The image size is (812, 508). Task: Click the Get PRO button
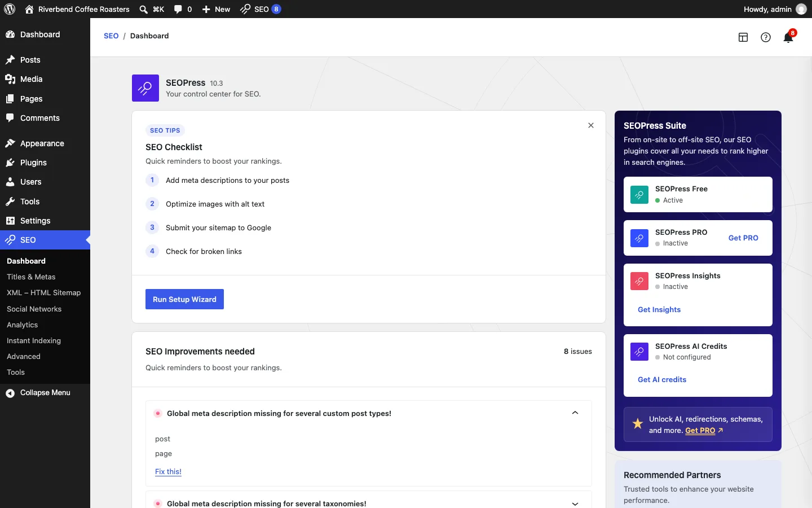pyautogui.click(x=743, y=238)
